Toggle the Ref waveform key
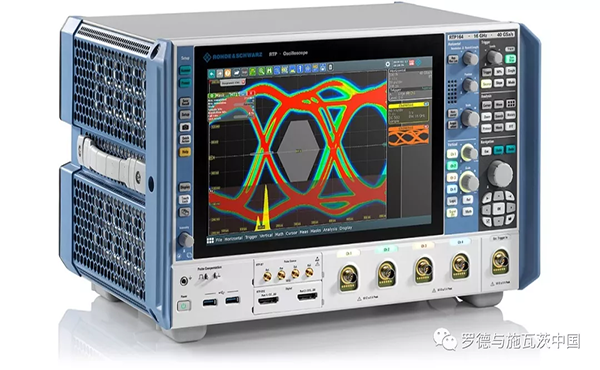This screenshot has height=370, width=600. pos(468,200)
